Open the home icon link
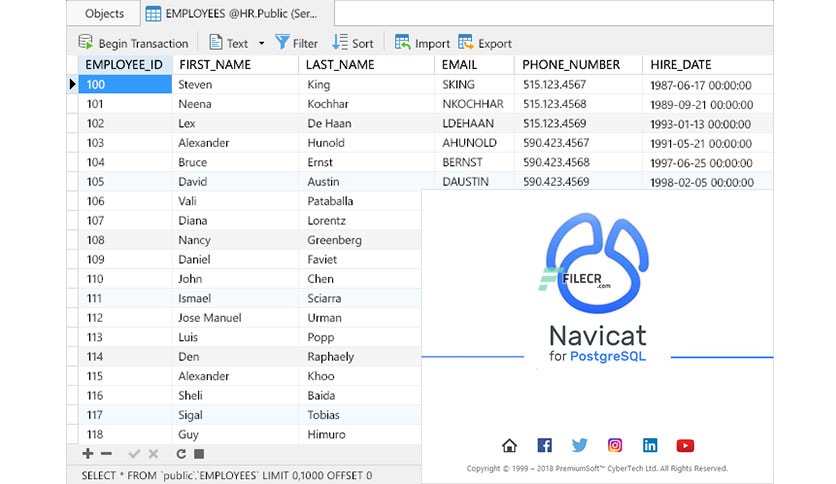836x484 pixels. [509, 445]
